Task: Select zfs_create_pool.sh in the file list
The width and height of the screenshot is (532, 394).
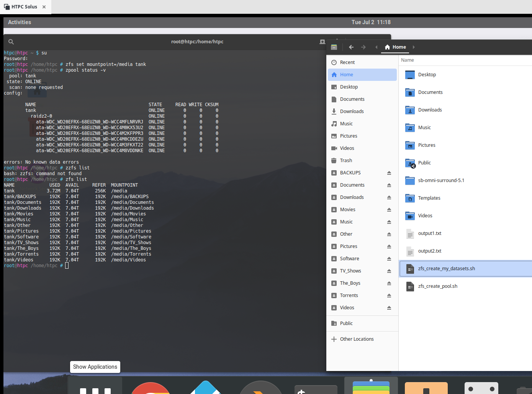Action: (438, 286)
